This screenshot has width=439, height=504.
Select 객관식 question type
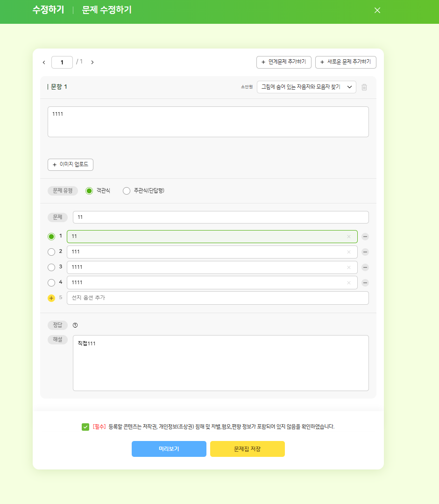[x=89, y=191]
